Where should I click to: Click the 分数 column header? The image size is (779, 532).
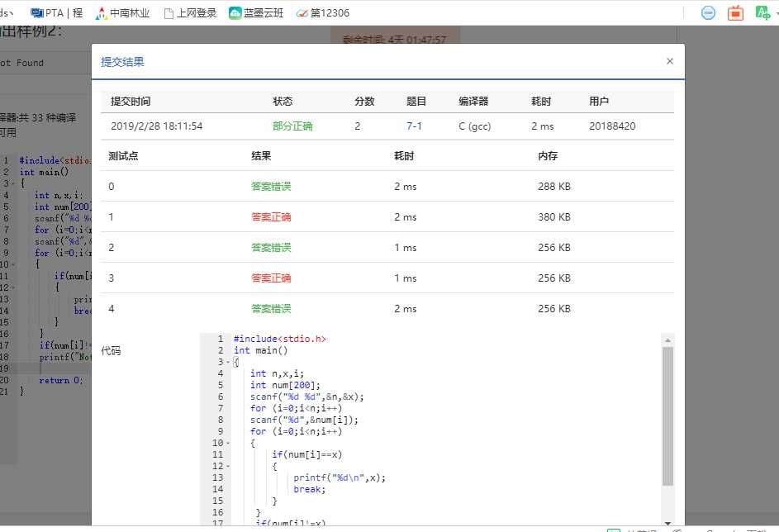pyautogui.click(x=364, y=102)
